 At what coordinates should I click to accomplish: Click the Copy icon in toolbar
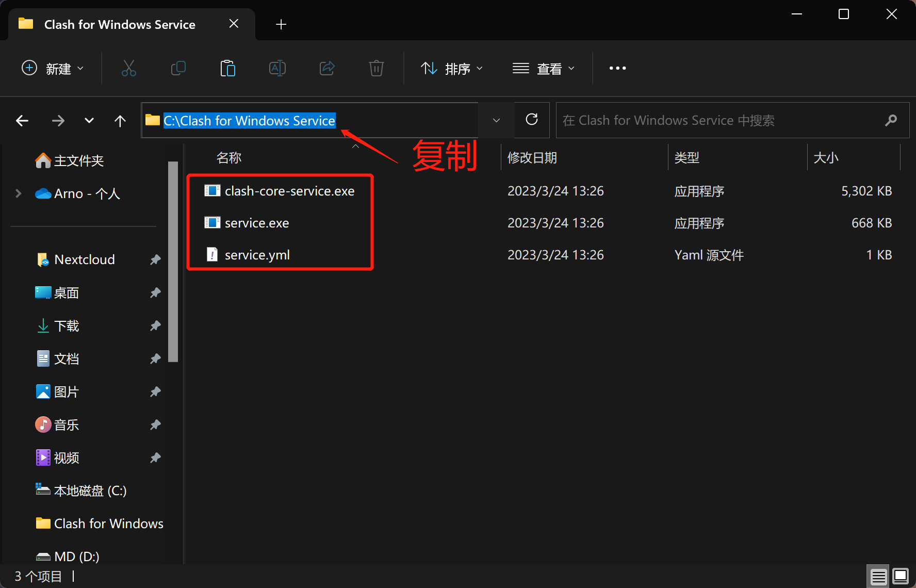(x=178, y=68)
